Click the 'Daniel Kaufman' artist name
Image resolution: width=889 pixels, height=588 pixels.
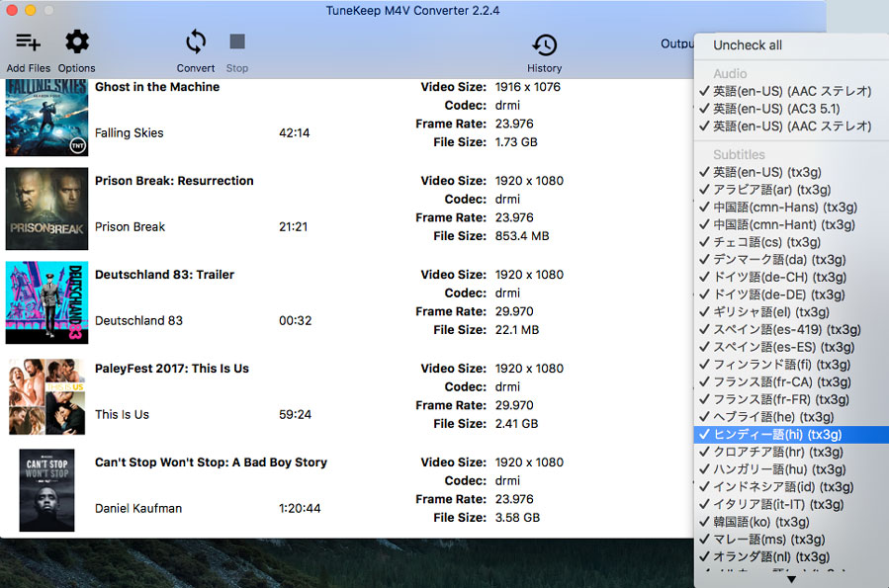click(138, 509)
